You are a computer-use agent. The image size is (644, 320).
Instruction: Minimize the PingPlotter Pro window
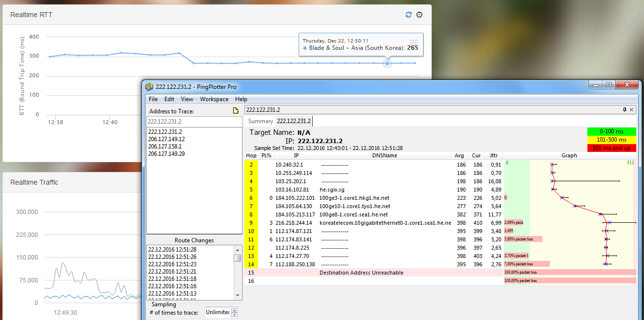click(595, 85)
